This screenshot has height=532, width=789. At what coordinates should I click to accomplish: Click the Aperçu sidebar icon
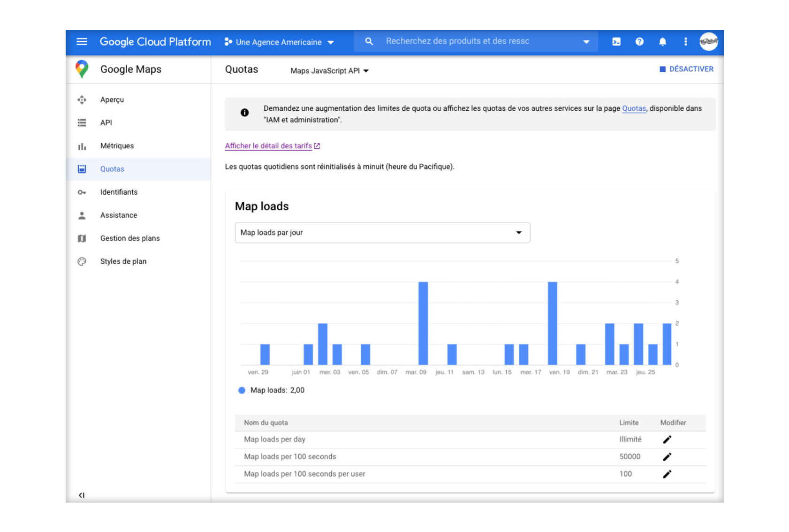coord(82,99)
